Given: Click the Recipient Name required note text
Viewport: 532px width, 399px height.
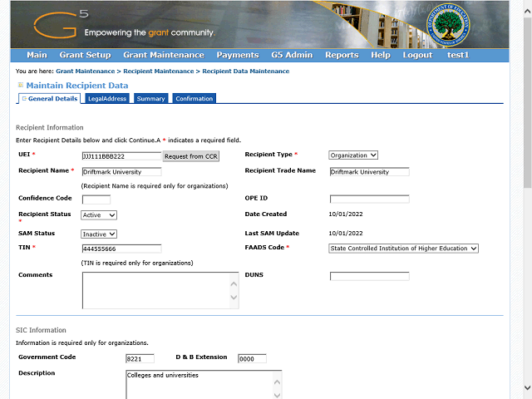Looking at the screenshot, I should [155, 186].
